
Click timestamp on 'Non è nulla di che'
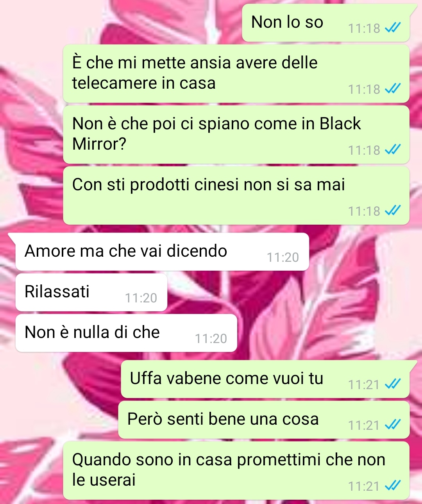211,339
